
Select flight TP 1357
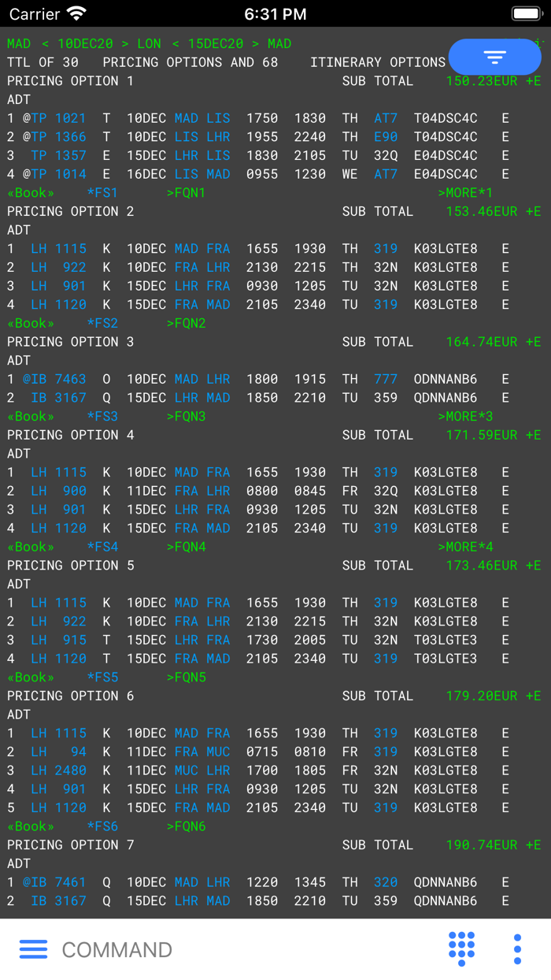(x=58, y=156)
